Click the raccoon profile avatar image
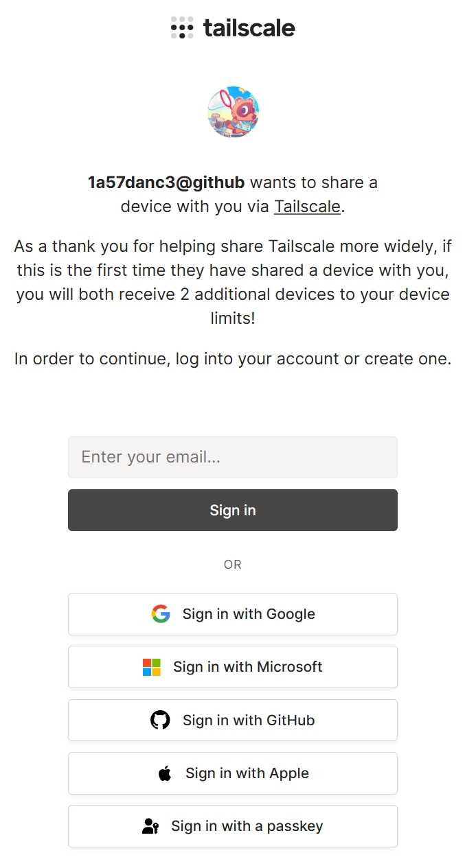Viewport: 465px width, 868px height. tap(233, 113)
